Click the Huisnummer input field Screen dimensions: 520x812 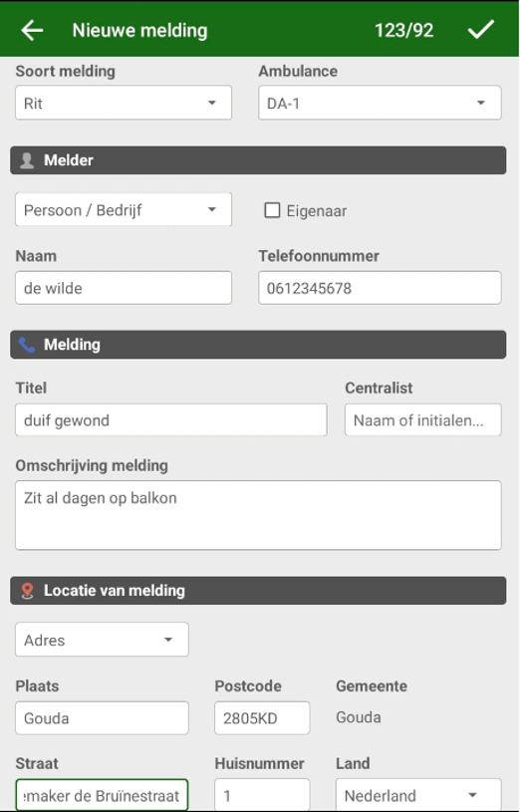(x=262, y=795)
